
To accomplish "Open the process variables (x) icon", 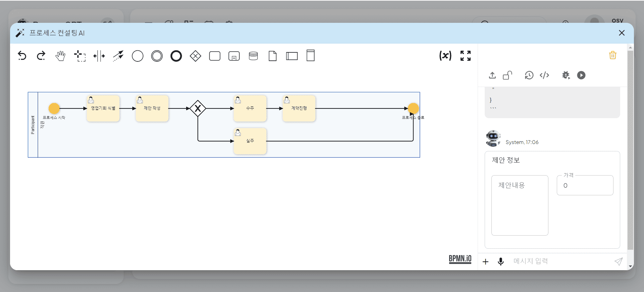I will click(445, 55).
